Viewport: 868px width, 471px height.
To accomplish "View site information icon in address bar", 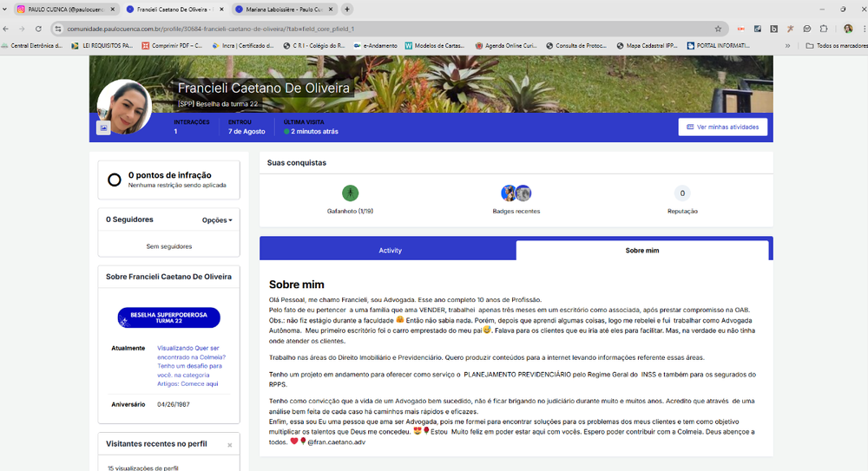I will tap(58, 29).
